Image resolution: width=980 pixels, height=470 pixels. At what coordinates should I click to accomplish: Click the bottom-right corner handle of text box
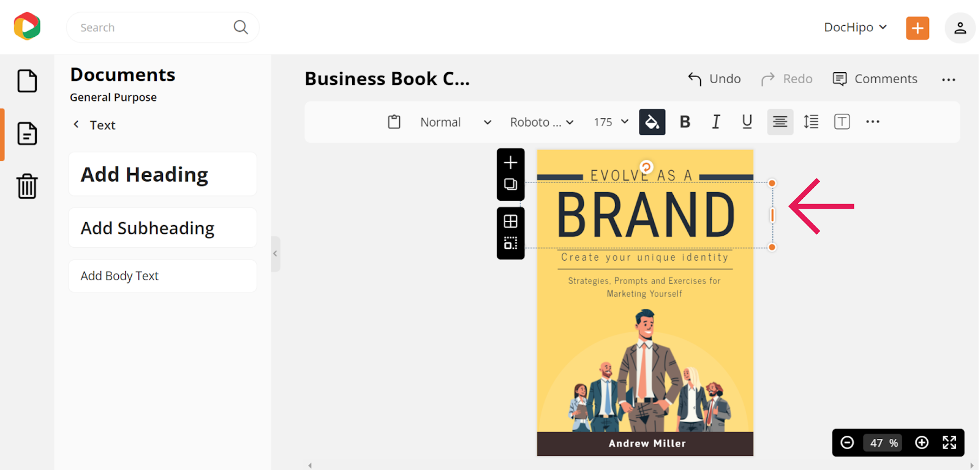(772, 247)
